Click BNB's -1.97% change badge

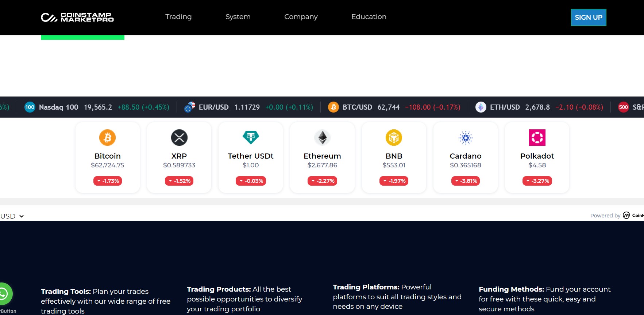tap(394, 181)
